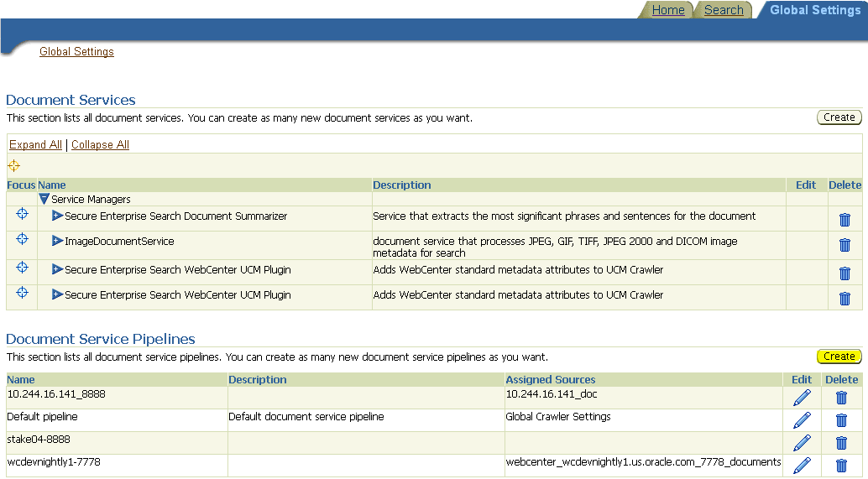This screenshot has height=479, width=868.
Task: Click the Document Summarizer description text
Action: 564,216
